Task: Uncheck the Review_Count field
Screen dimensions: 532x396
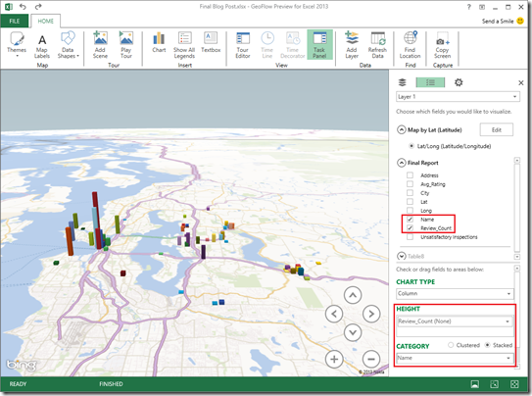Action: tap(410, 228)
